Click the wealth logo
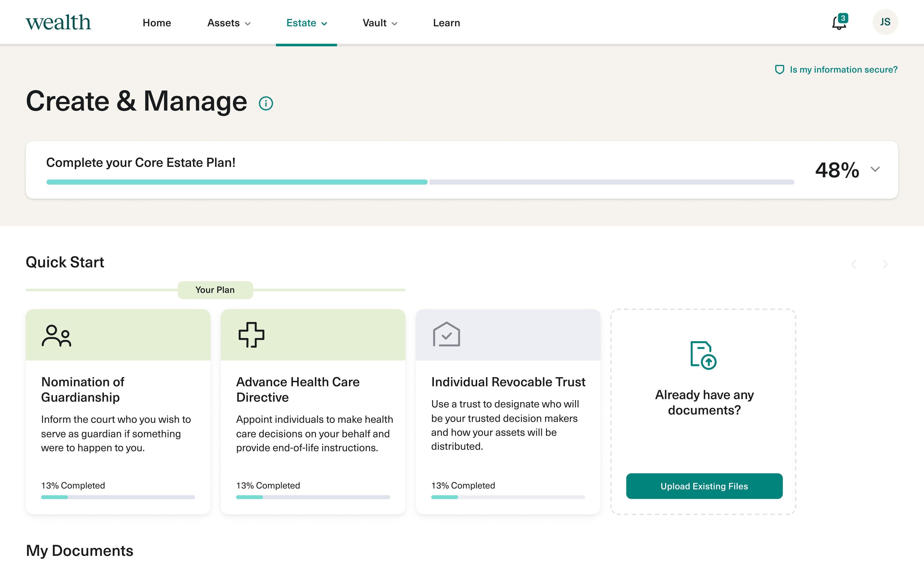This screenshot has width=924, height=577. (58, 23)
